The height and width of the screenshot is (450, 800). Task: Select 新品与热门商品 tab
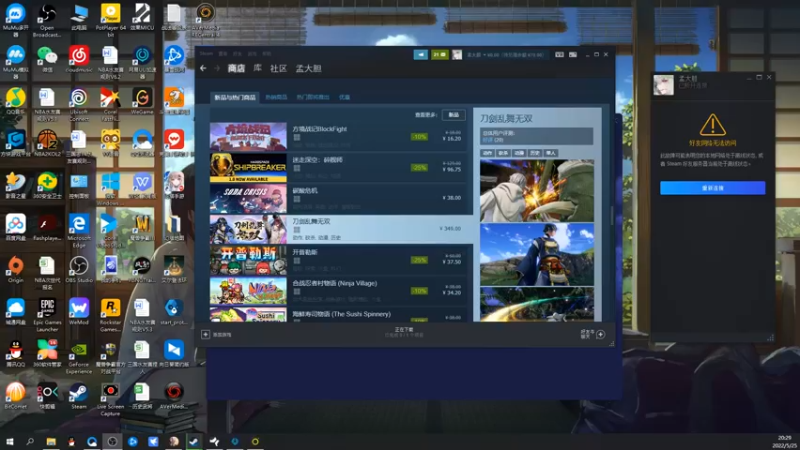click(x=235, y=97)
